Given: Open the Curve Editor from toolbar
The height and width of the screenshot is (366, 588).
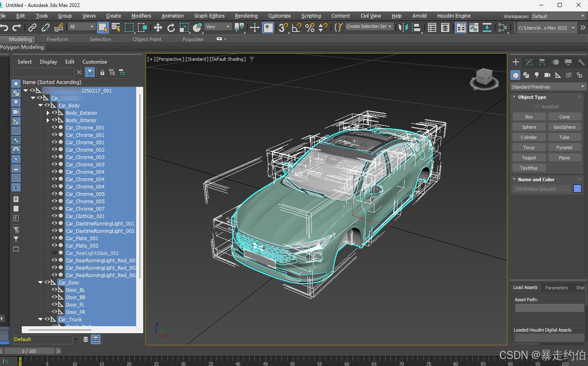Looking at the screenshot, I should [474, 27].
